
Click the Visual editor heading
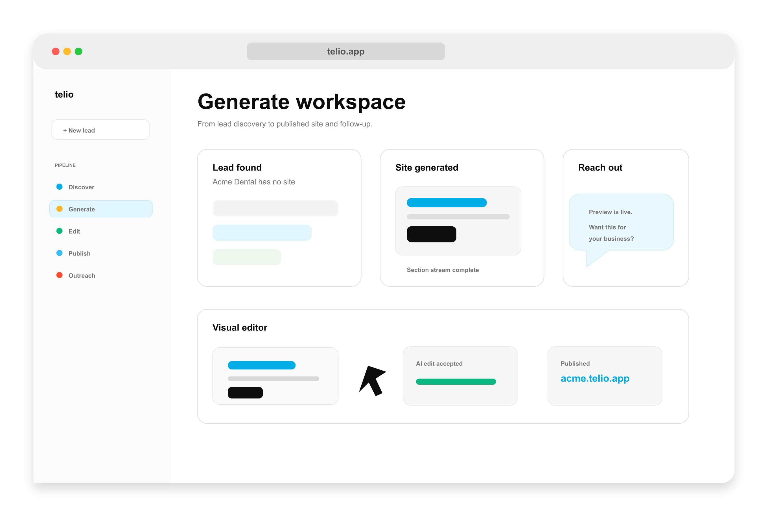(x=240, y=327)
